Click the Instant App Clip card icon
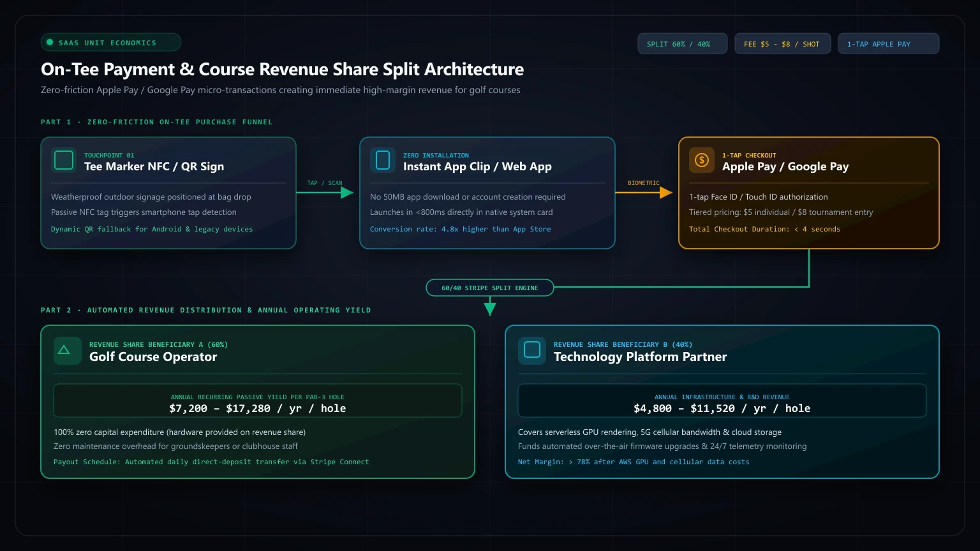 [x=383, y=160]
